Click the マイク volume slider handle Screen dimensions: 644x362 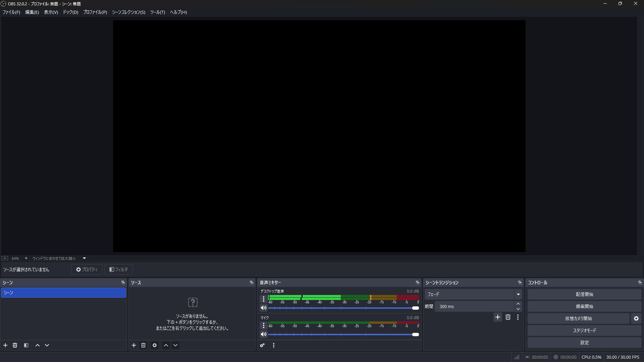pyautogui.click(x=415, y=334)
